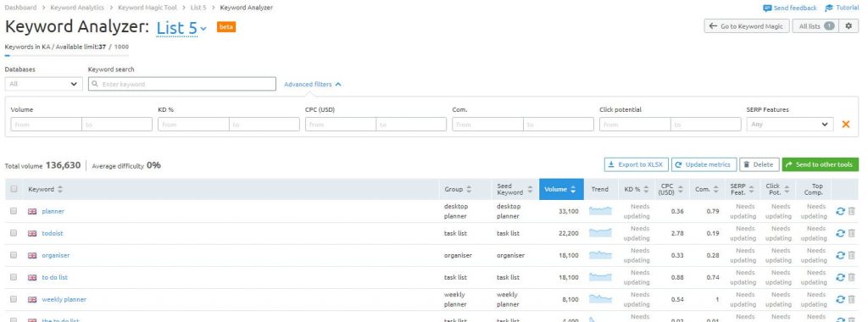Collapse the Advanced filters section

(313, 85)
